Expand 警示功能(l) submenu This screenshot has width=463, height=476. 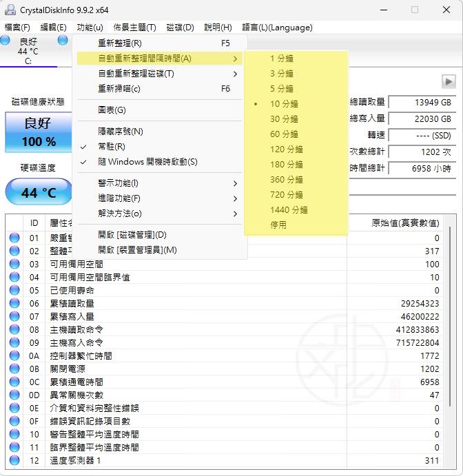[x=160, y=183]
